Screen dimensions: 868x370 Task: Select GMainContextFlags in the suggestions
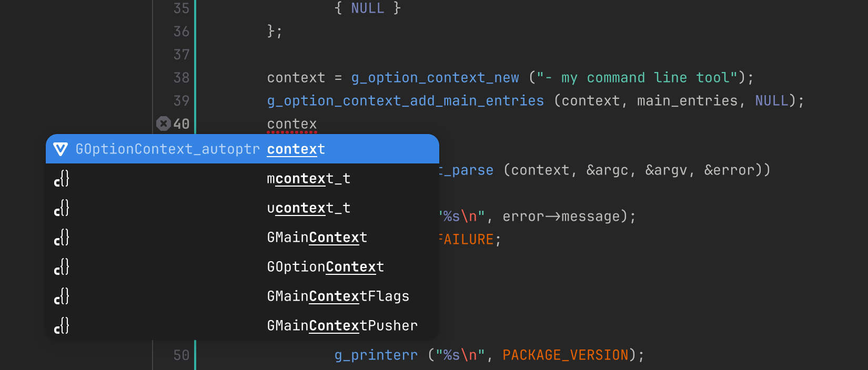coord(243,296)
